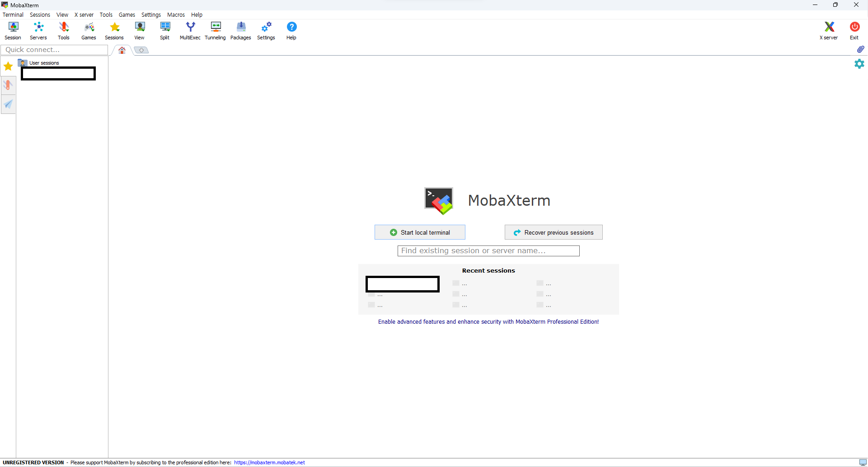The image size is (868, 467).
Task: Click the monitor icon in status bar
Action: 863,462
